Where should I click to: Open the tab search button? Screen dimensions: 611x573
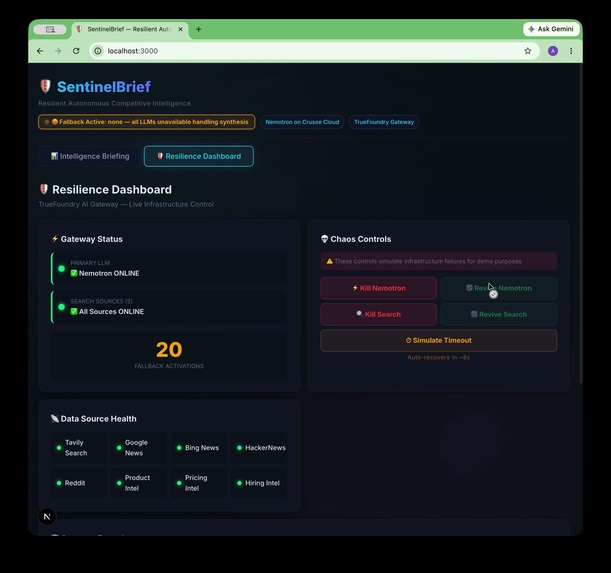tap(50, 29)
